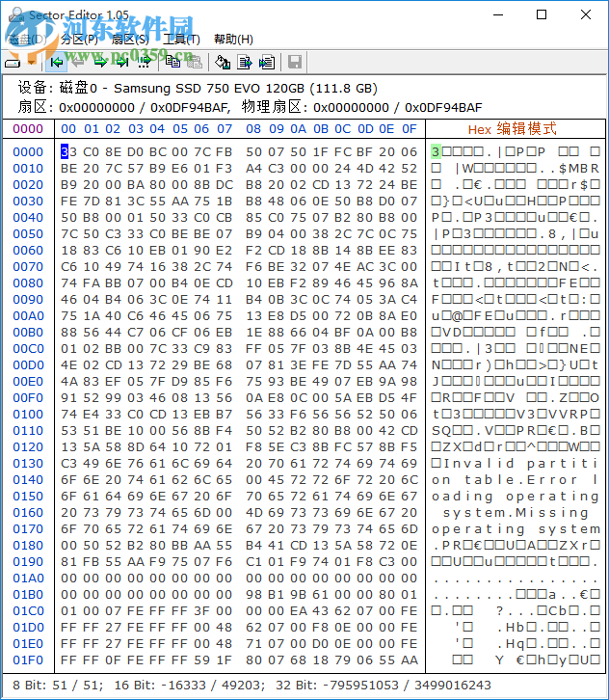Jump to the last sector

(x=121, y=63)
